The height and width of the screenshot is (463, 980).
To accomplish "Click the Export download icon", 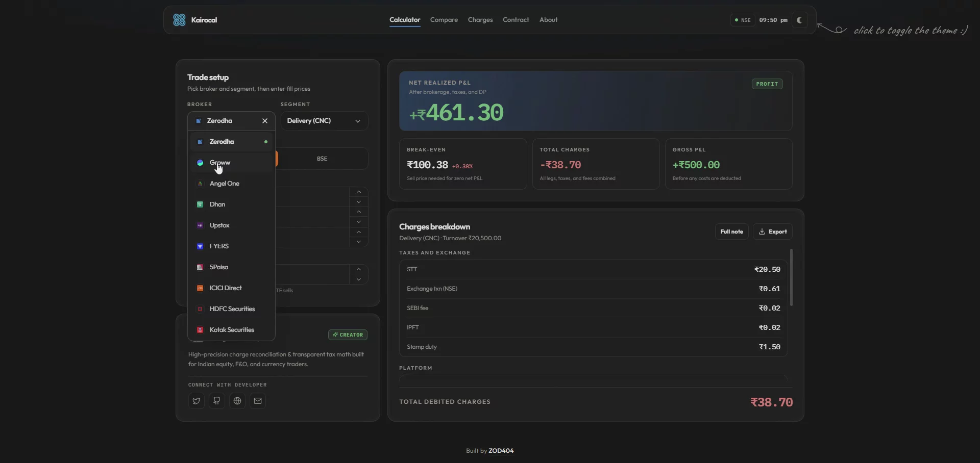I will 762,231.
